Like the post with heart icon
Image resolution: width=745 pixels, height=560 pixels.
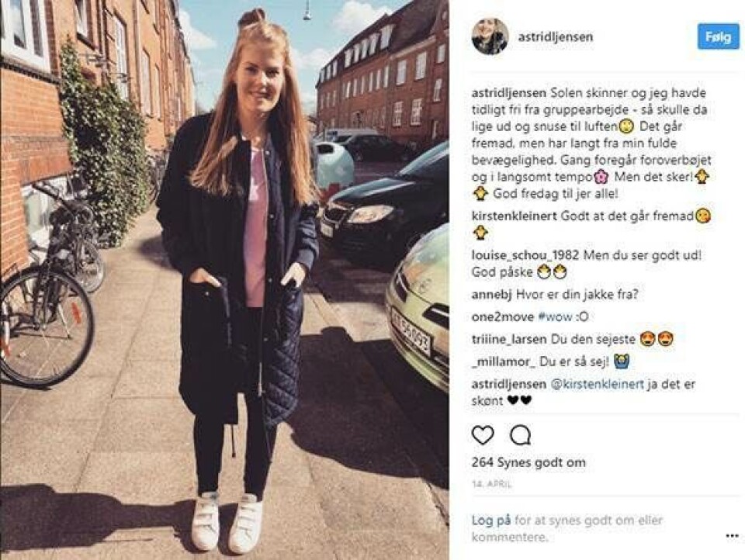point(483,435)
